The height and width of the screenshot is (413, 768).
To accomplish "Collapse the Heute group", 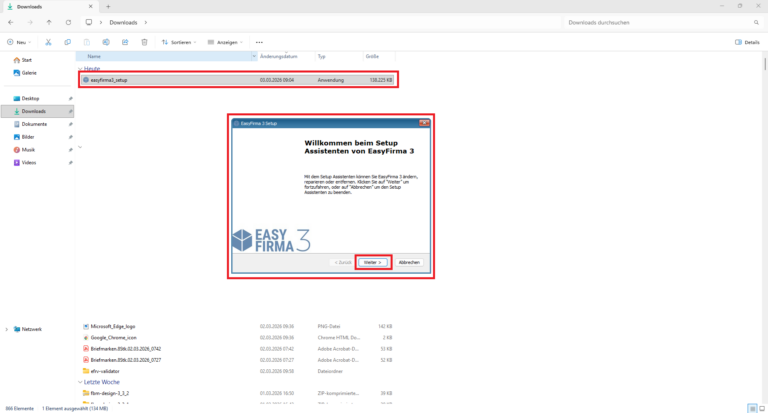I will [80, 69].
